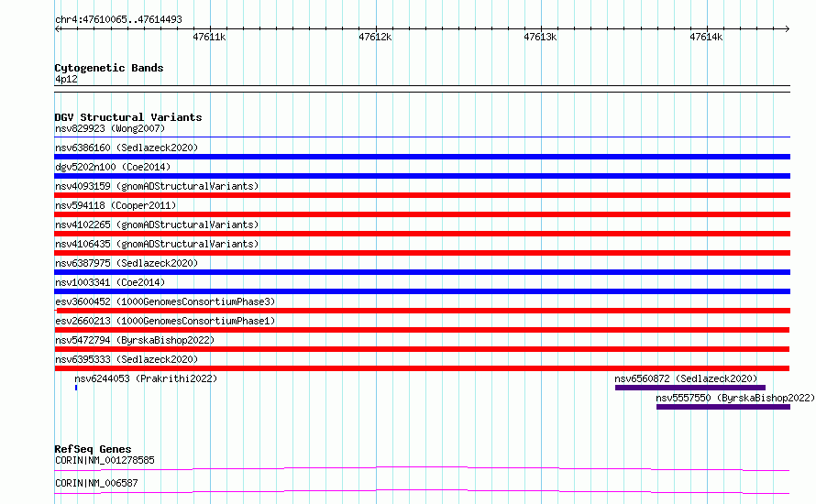This screenshot has width=816, height=504.
Task: Click the 47612k position on the ruler
Action: 375,38
